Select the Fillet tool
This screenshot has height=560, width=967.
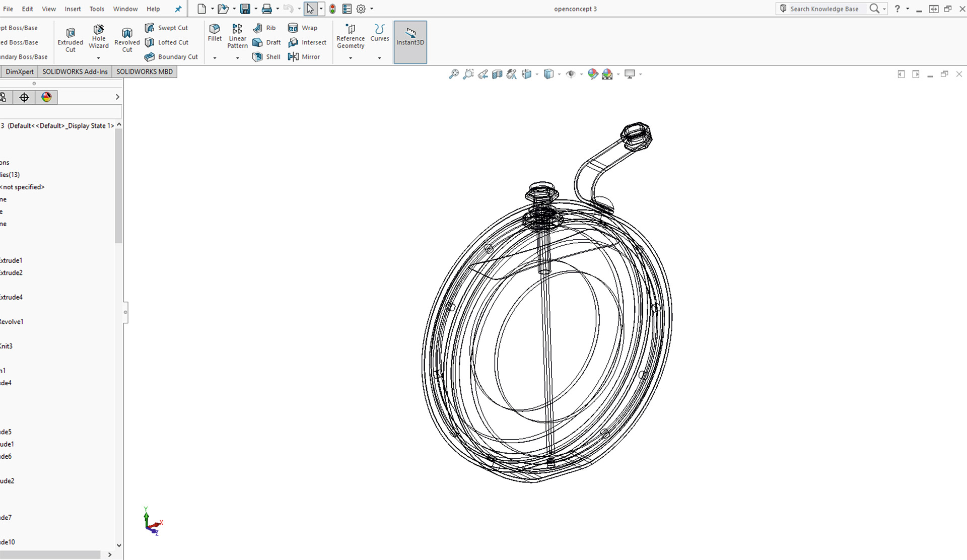[x=215, y=34]
